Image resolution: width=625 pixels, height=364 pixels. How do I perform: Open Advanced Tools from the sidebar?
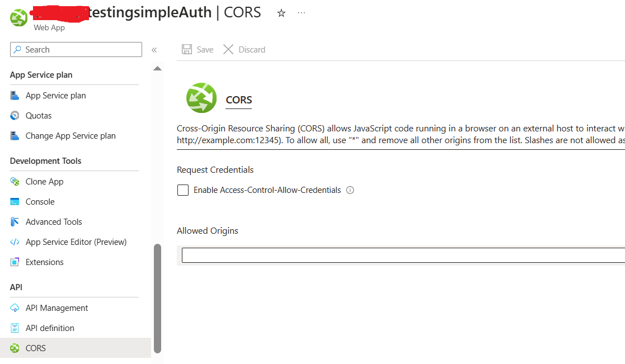point(53,221)
